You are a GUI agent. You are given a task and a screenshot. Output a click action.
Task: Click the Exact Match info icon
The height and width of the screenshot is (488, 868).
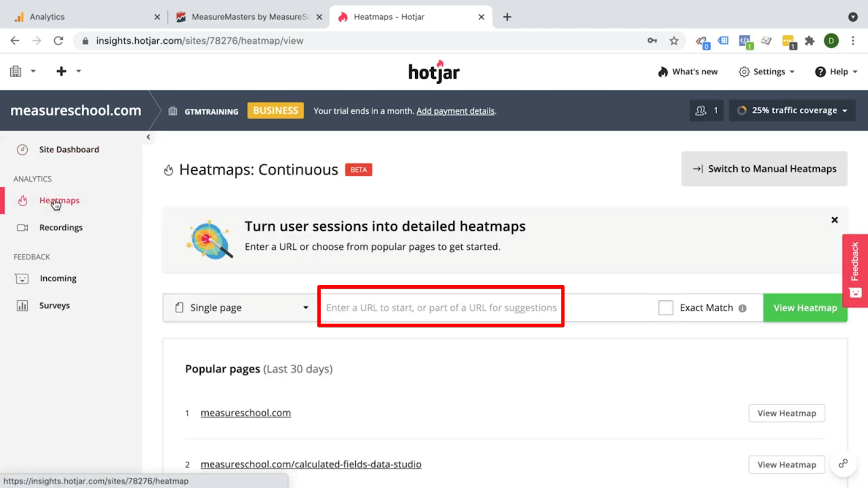click(x=743, y=308)
